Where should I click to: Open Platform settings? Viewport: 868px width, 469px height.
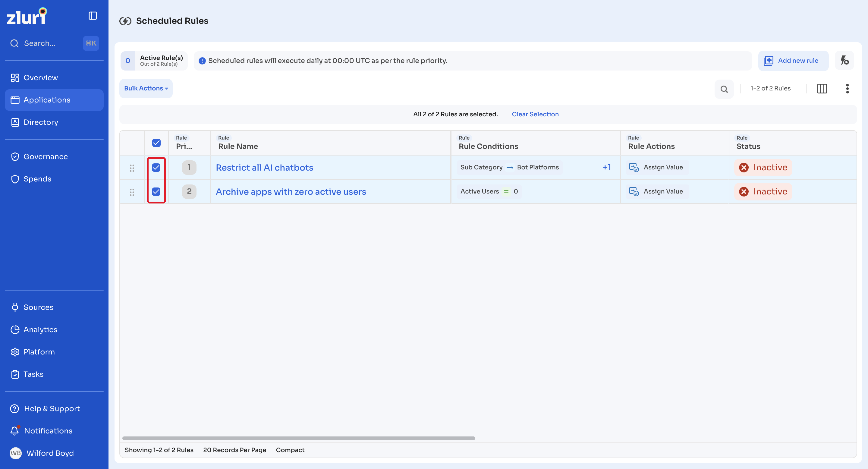(x=54, y=352)
